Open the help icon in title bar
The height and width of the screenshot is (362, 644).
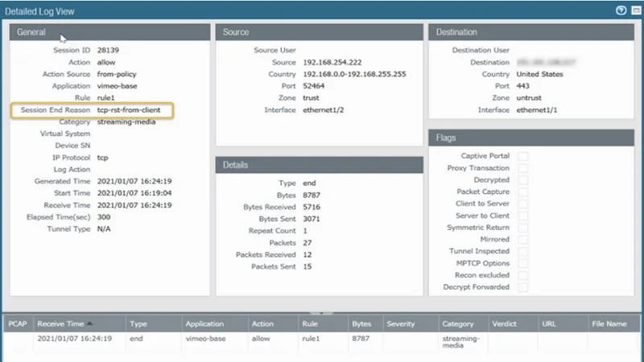[x=621, y=10]
